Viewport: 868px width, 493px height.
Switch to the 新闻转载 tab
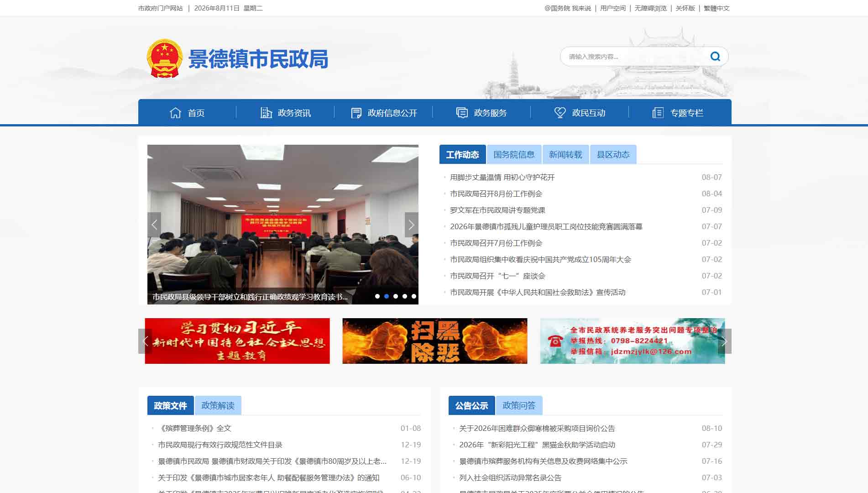pyautogui.click(x=565, y=154)
